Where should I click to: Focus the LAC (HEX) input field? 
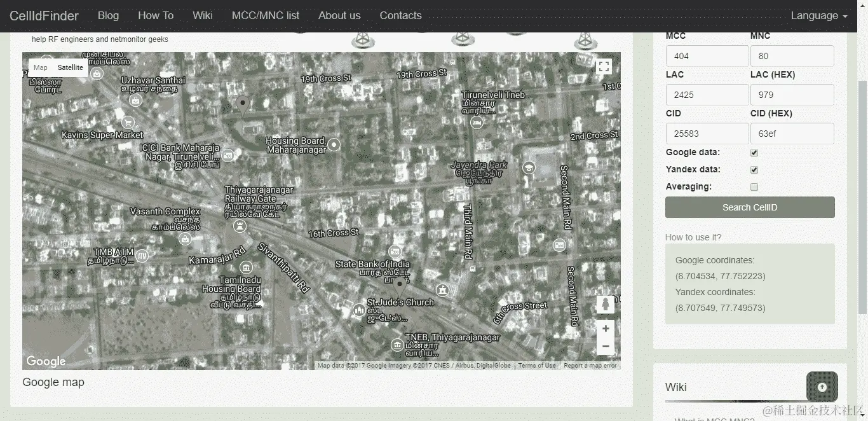point(792,95)
